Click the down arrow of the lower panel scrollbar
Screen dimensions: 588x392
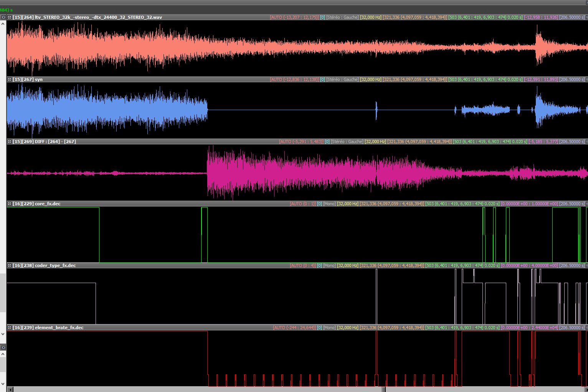(3, 384)
